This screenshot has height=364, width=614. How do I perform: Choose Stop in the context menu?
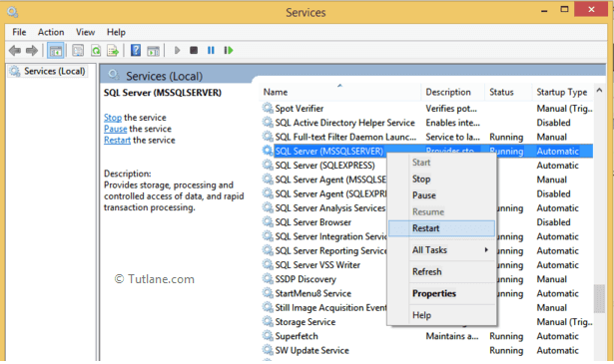(441, 180)
